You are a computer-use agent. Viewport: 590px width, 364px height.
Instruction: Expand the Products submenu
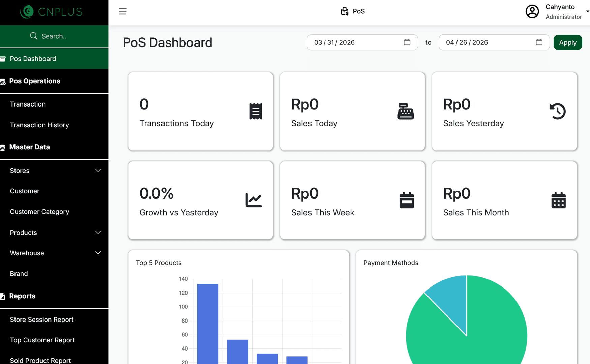tap(54, 233)
